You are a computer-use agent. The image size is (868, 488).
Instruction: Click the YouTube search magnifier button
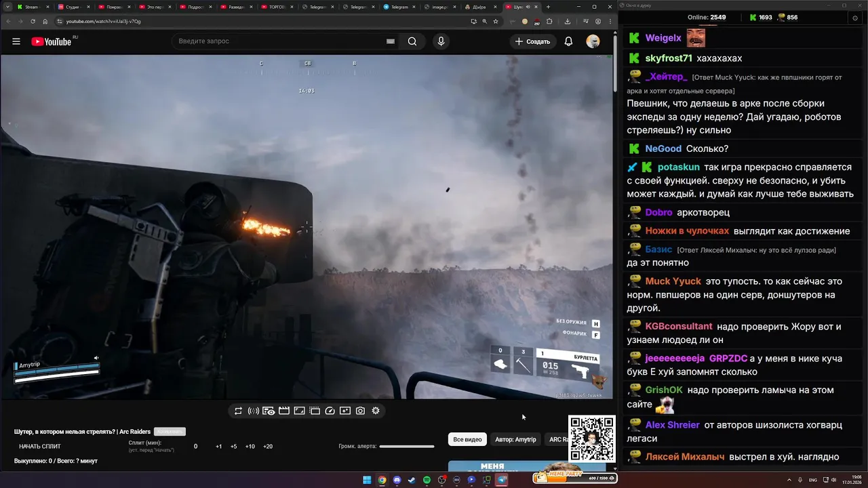[412, 41]
